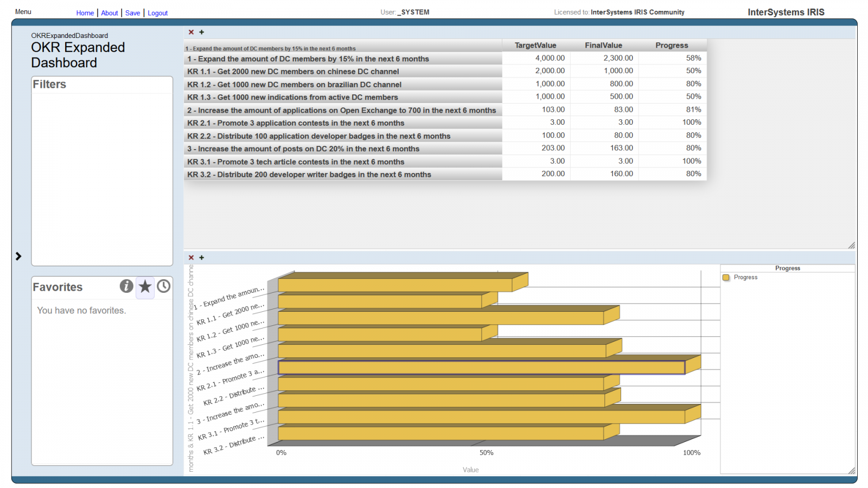Select the Progress column header in table
868x488 pixels.
[671, 46]
